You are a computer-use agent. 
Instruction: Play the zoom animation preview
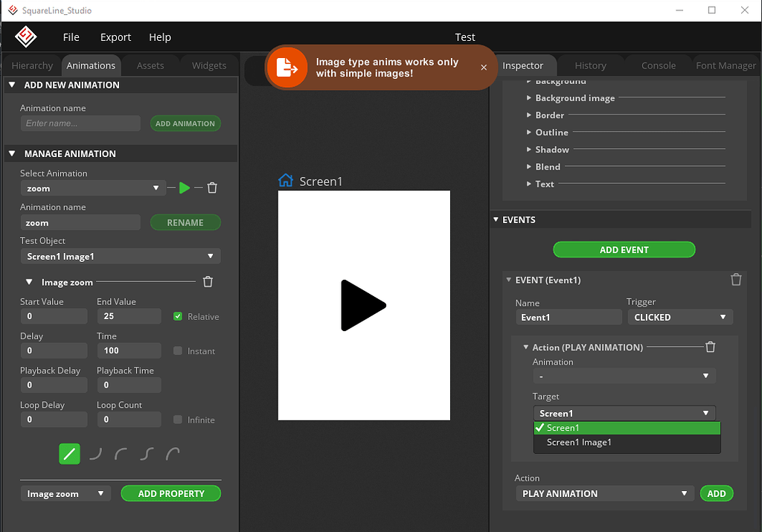tap(185, 188)
